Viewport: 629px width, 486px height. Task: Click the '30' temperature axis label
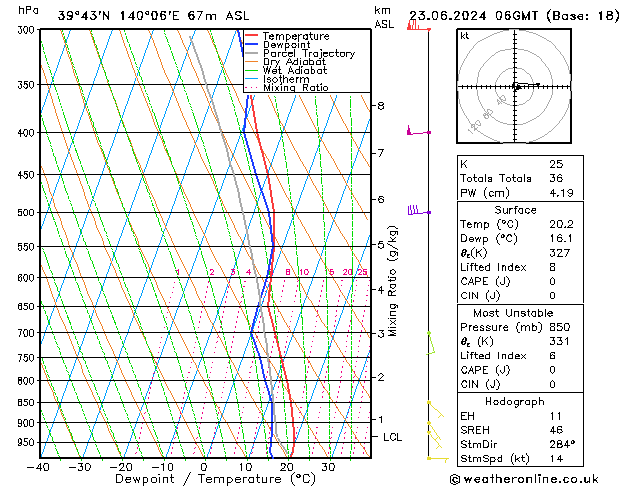[x=328, y=467]
